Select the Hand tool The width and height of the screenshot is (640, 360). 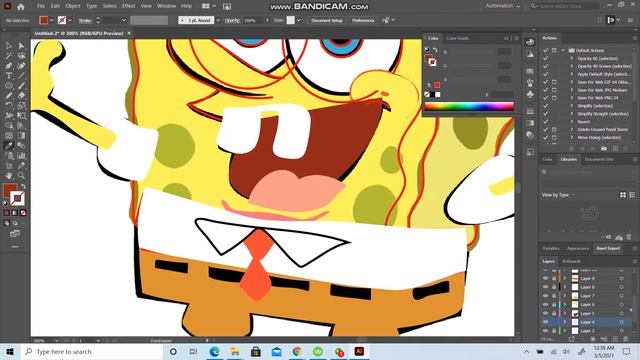point(9,176)
